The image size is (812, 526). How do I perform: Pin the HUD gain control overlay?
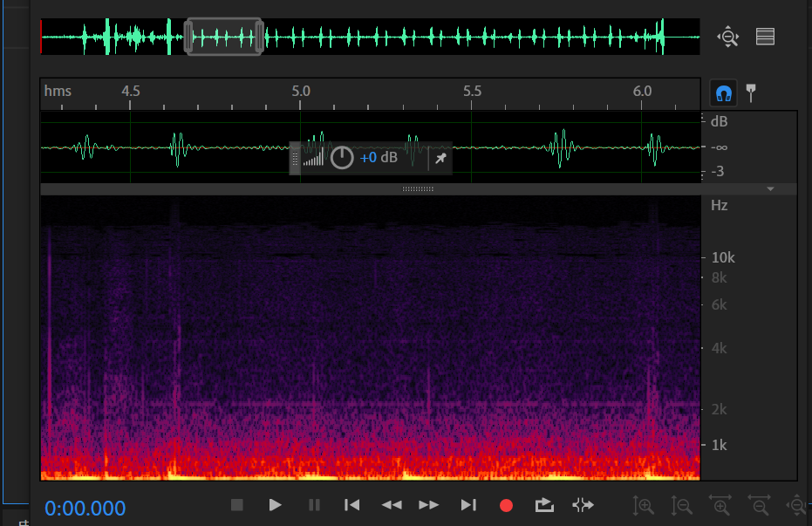pos(440,158)
